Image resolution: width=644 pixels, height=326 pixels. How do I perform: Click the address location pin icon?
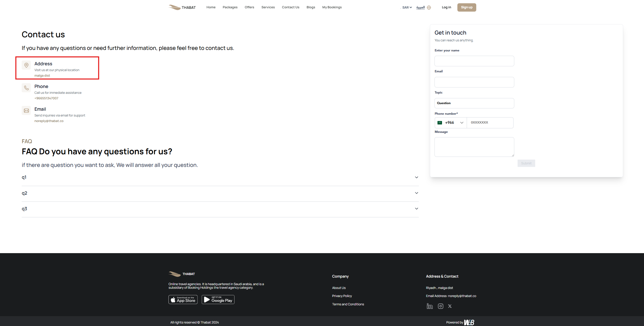pyautogui.click(x=26, y=65)
